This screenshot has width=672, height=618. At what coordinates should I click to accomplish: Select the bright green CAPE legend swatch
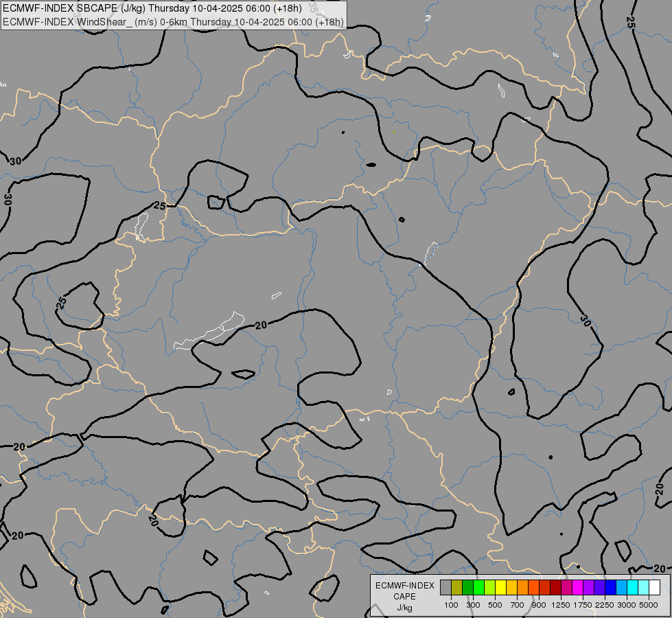478,588
